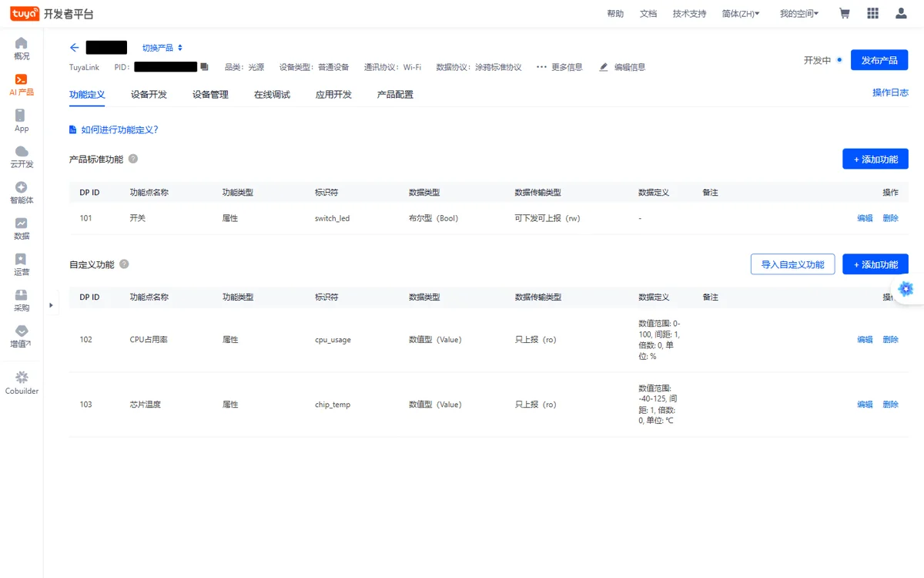Open the user account profile icon
Image resolution: width=924 pixels, height=578 pixels.
[x=901, y=14]
